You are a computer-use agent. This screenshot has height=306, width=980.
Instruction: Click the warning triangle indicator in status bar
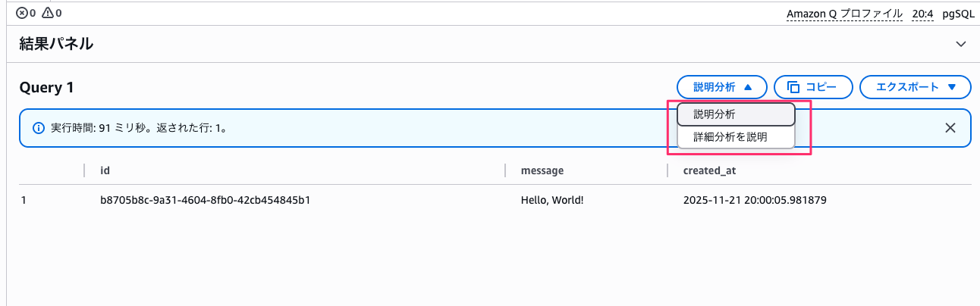pos(49,13)
